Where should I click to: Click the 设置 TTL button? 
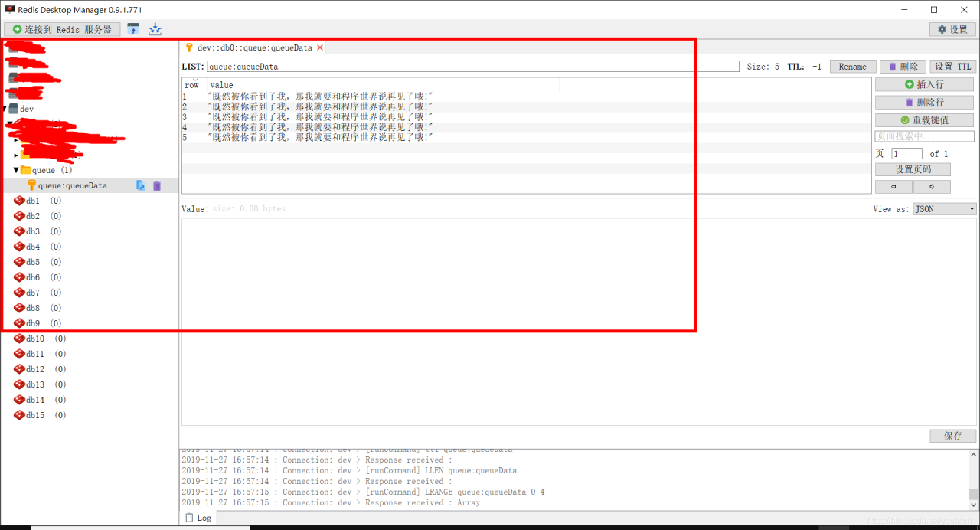[x=953, y=67]
